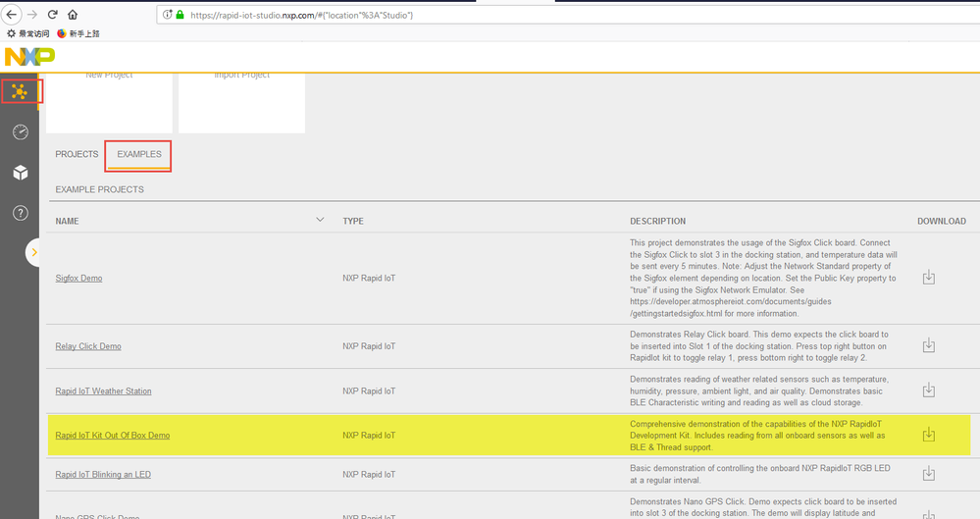Download Rapid IoT Kit Out Of Box Demo
980x519 pixels.
tap(929, 434)
